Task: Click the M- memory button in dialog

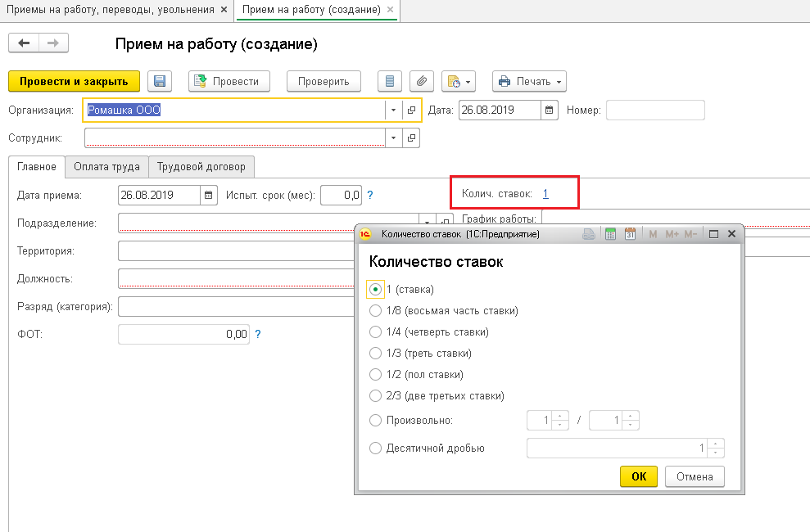Action: (690, 234)
